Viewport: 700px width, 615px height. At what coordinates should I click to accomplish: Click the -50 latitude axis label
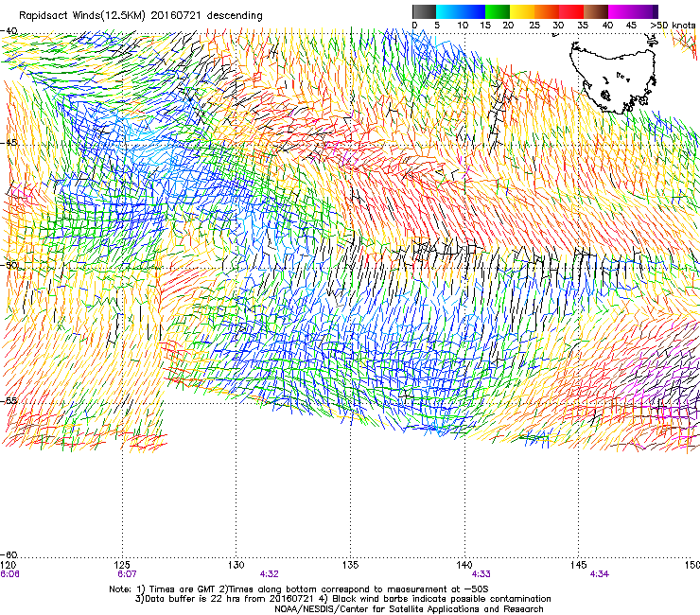click(9, 265)
